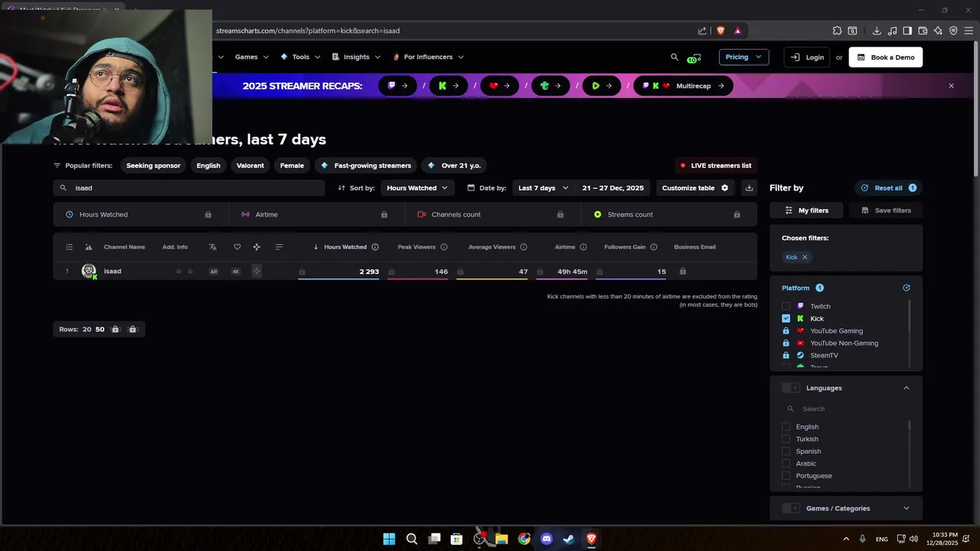This screenshot has width=980, height=551.
Task: Open Windows Start menu
Action: [x=389, y=539]
